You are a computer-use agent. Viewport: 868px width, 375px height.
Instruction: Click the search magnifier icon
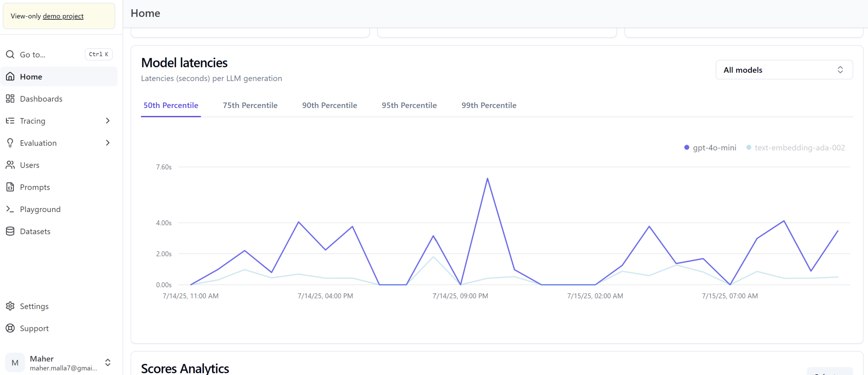point(10,54)
